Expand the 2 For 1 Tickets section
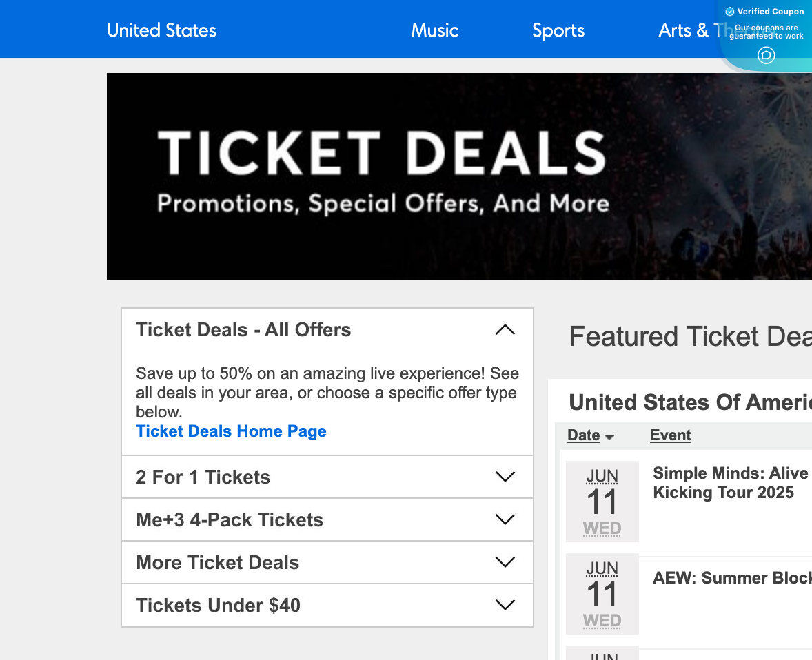812x660 pixels. [x=203, y=477]
